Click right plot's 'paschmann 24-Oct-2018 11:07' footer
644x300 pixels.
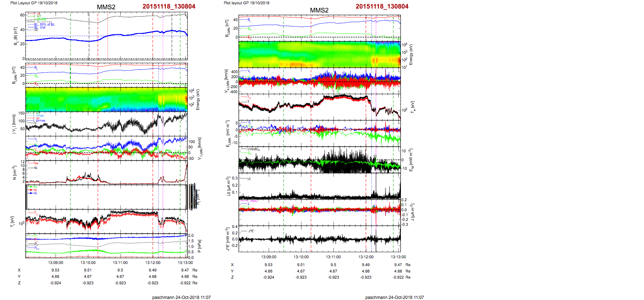click(x=394, y=298)
